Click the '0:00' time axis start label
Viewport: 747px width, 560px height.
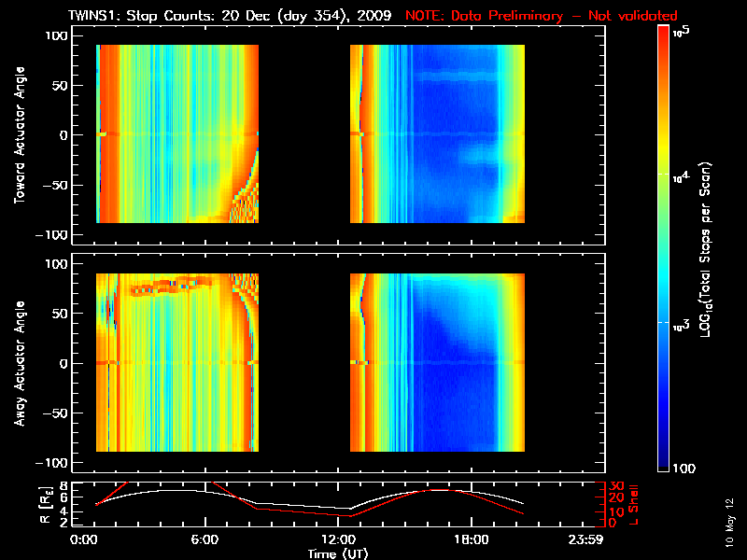coord(83,540)
